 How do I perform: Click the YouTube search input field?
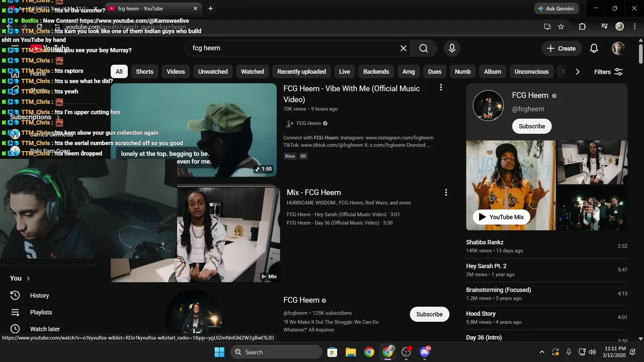tap(292, 48)
